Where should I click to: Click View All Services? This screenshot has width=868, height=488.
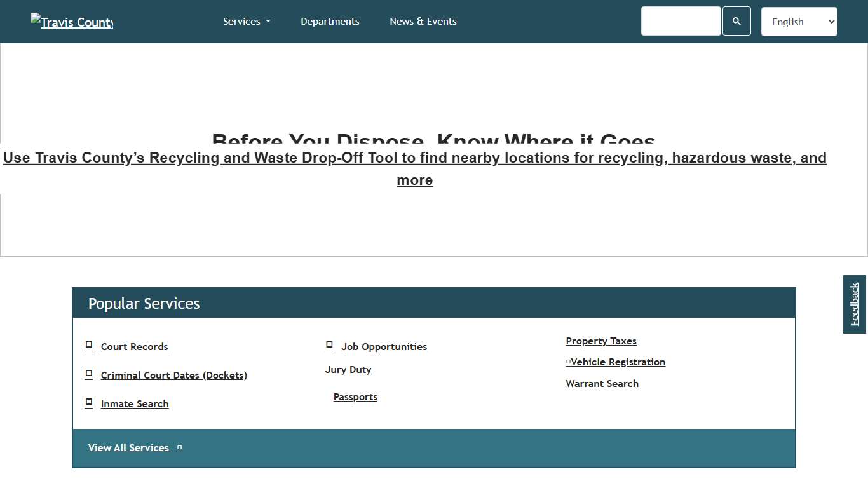(x=128, y=447)
